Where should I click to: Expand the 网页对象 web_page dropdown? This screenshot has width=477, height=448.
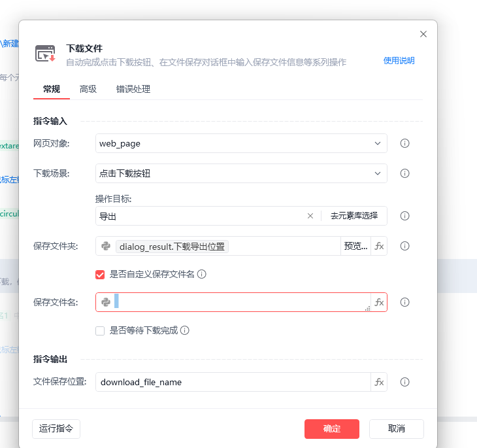click(x=241, y=143)
